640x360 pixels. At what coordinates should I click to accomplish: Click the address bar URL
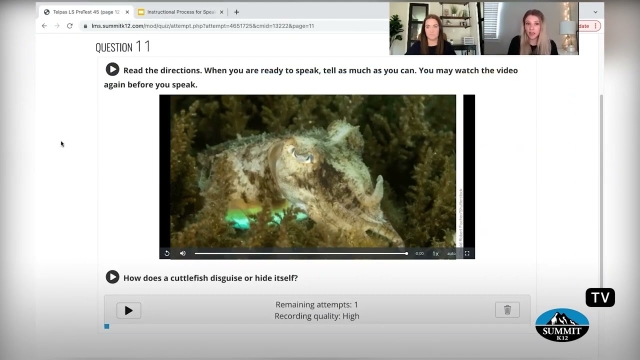tap(203, 26)
